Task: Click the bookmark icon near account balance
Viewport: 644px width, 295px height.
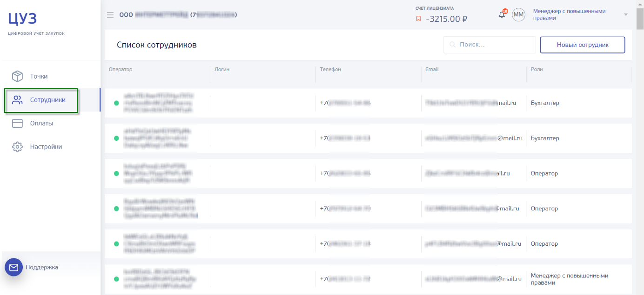Action: [x=418, y=19]
